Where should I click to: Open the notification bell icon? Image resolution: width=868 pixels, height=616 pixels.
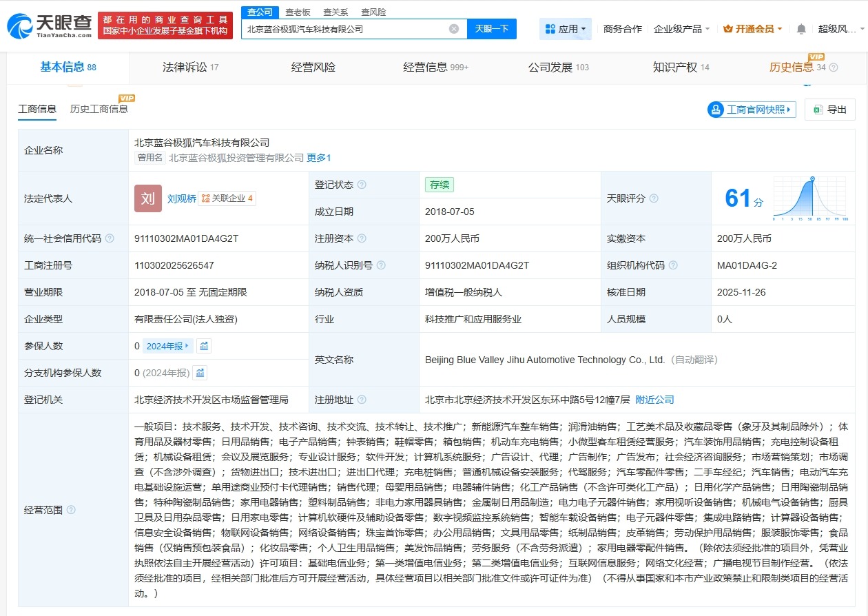click(801, 29)
